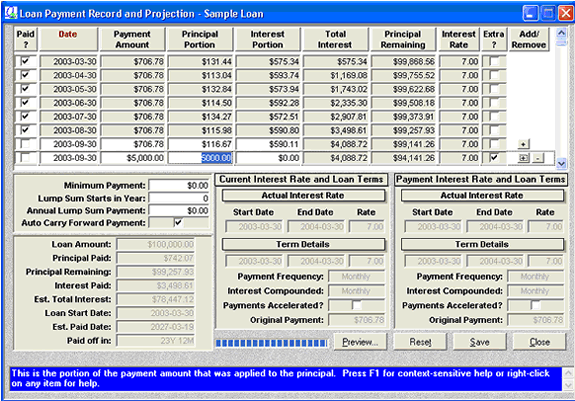Viewport: 575px width, 401px height.
Task: Toggle Payments Accelerated under Payment Interest Rate terms
Action: pyautogui.click(x=535, y=305)
